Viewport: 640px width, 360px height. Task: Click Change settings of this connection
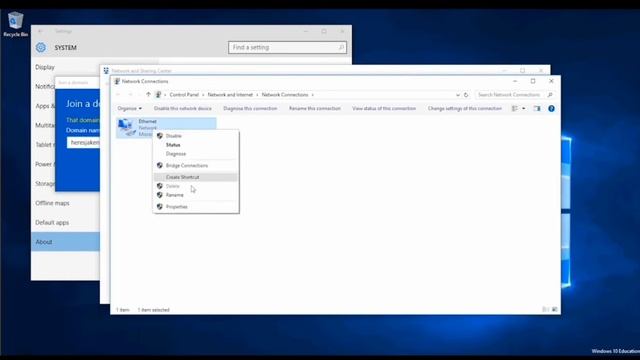tap(465, 109)
